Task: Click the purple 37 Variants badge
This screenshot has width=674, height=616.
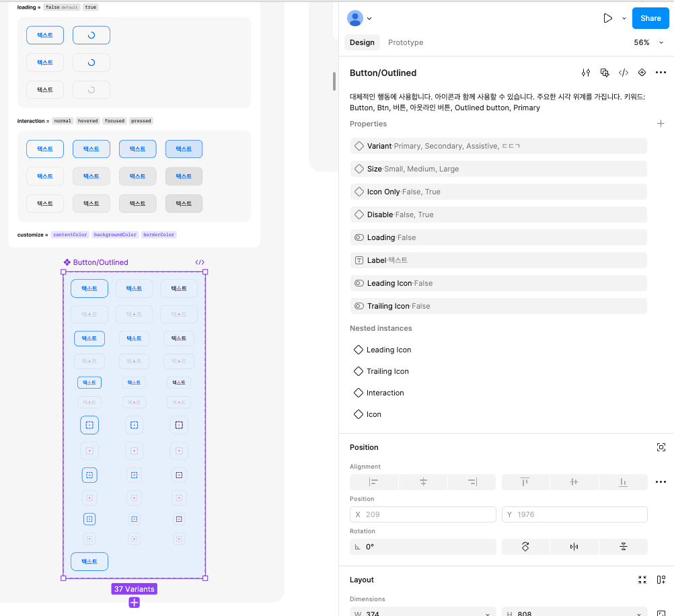Action: [x=134, y=588]
